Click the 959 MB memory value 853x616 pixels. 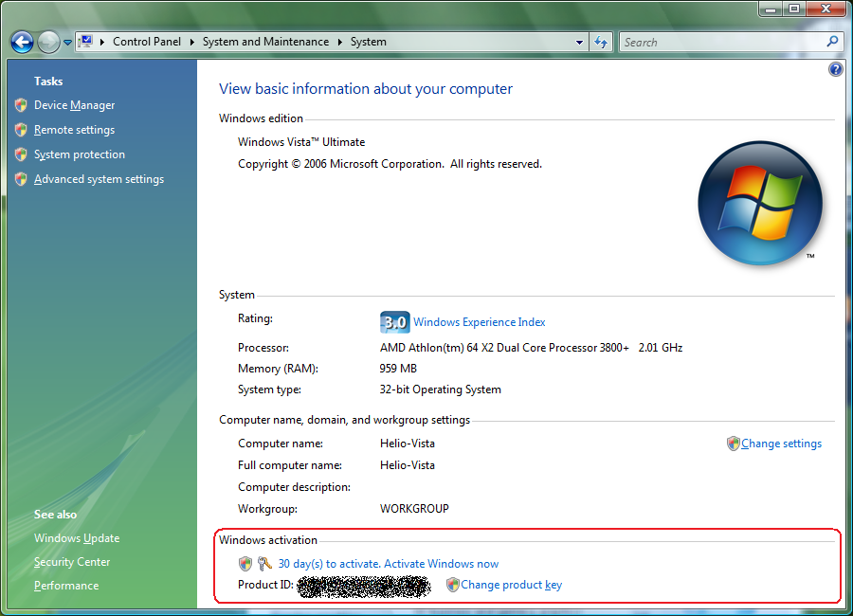[398, 369]
